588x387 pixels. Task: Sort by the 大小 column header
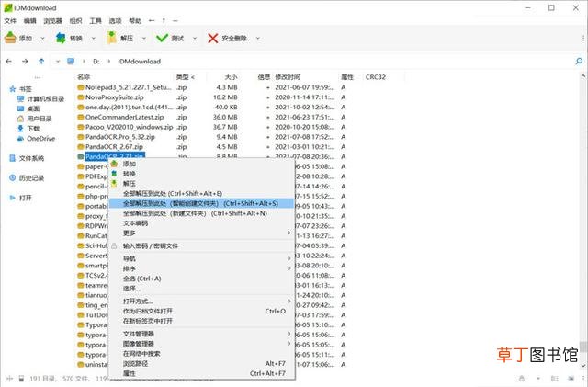pyautogui.click(x=231, y=77)
